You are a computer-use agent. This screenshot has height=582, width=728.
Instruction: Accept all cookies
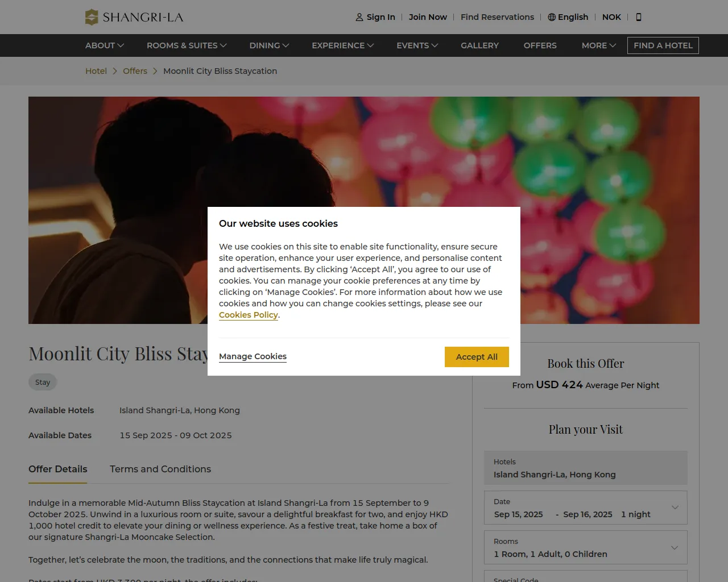pos(477,357)
